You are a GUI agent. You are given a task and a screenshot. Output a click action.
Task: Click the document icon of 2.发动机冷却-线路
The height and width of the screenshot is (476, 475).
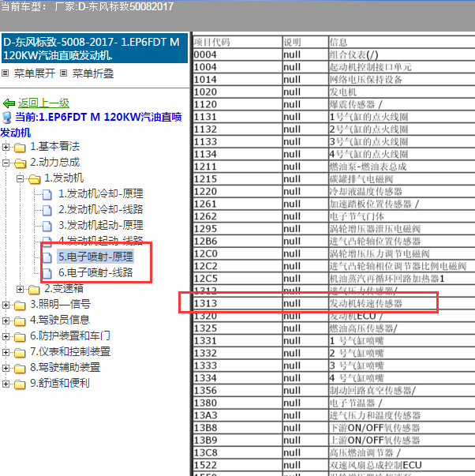pyautogui.click(x=47, y=210)
